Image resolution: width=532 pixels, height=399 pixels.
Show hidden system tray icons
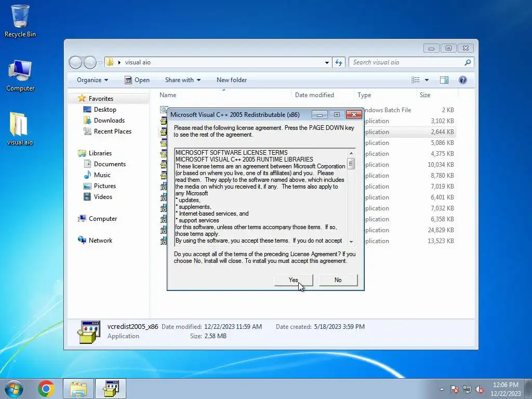(x=442, y=389)
